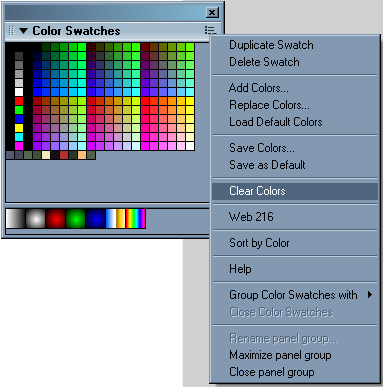Screen dimensions: 383x387
Task: Select the peach custom swatch in extra row
Action: point(82,155)
